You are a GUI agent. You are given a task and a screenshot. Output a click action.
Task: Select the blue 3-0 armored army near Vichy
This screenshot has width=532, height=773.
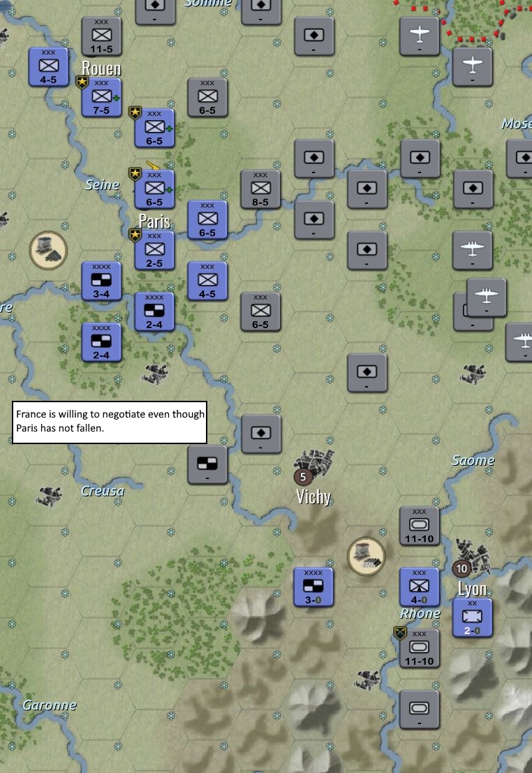tap(313, 587)
